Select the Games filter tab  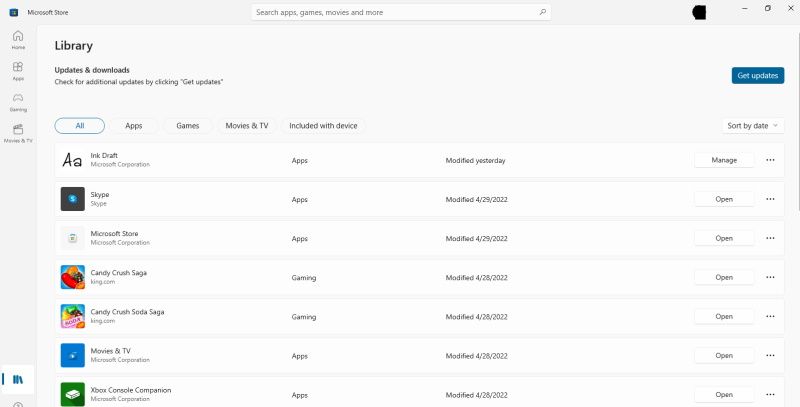(x=188, y=125)
